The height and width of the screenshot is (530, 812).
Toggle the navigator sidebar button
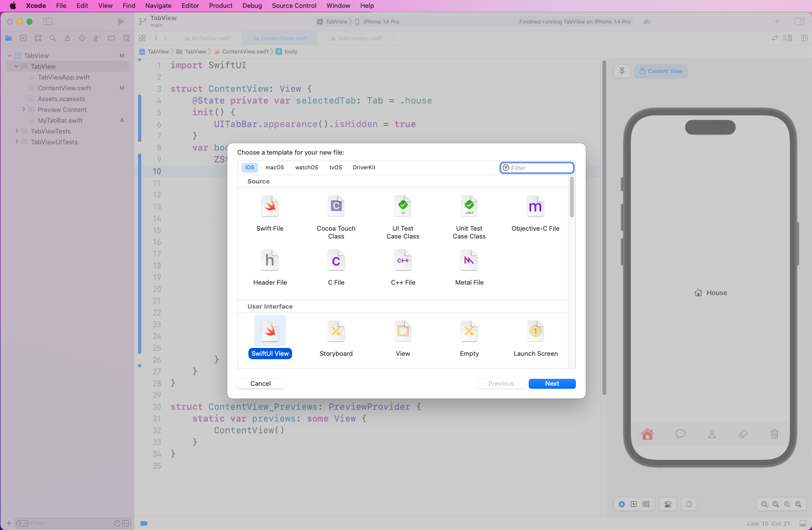[48, 22]
